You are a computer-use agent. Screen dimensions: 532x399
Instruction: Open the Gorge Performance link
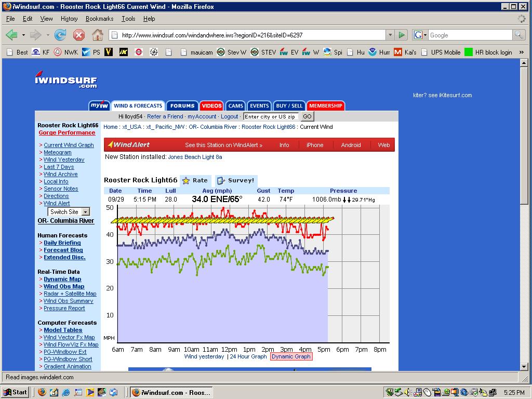(x=67, y=132)
